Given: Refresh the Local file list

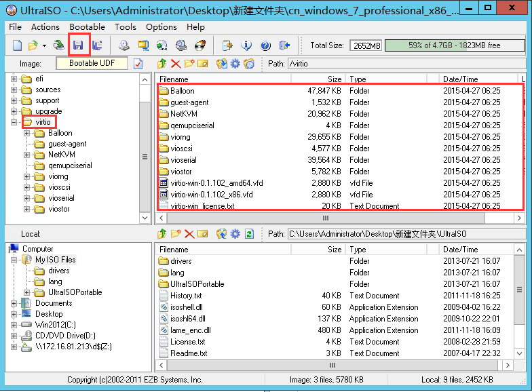Looking at the screenshot, I should tap(250, 233).
